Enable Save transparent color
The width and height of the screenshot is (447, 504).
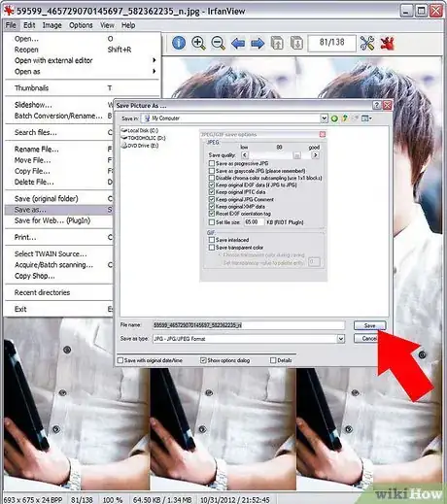pyautogui.click(x=212, y=248)
